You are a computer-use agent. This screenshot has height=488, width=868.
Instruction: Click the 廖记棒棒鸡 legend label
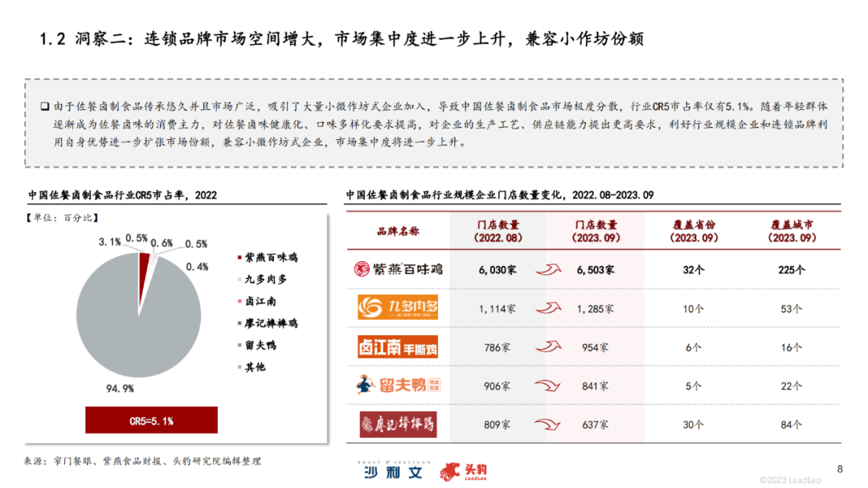click(271, 323)
